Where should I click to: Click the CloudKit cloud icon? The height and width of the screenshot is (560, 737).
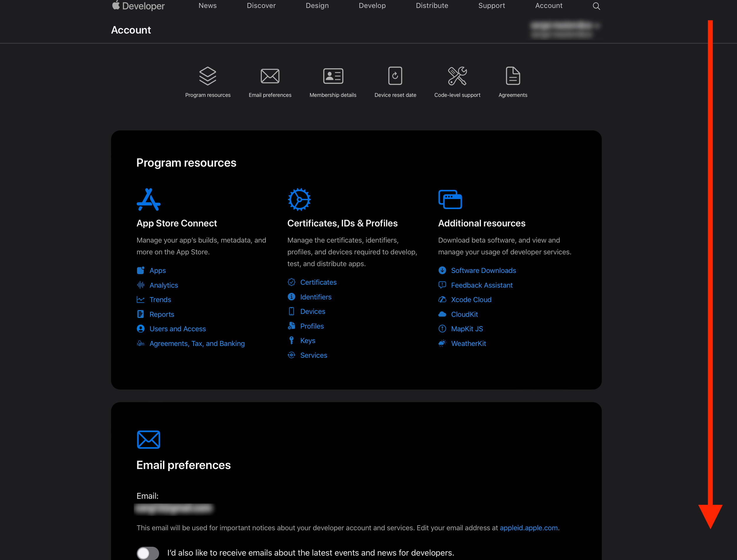(x=442, y=314)
